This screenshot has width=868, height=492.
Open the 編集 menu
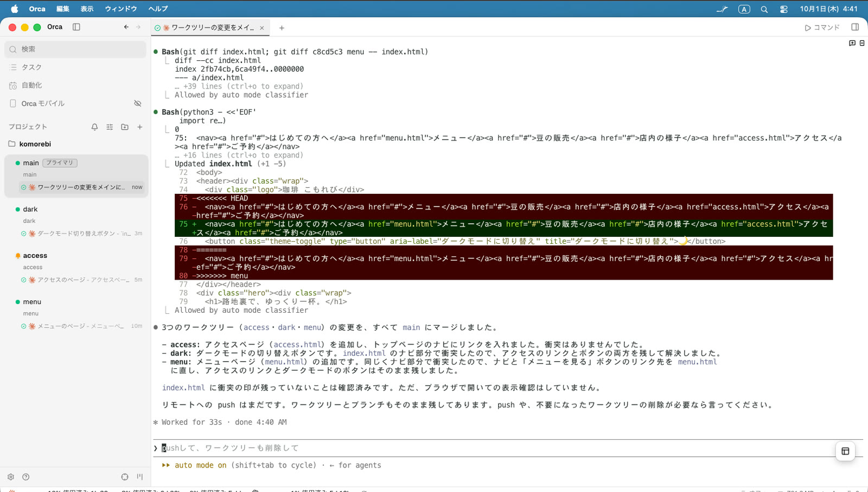pos(63,9)
